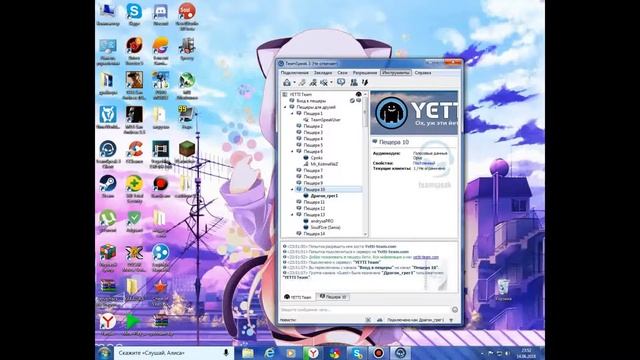This screenshot has height=360, width=640.
Task: Collapse the Пещера 10 channel
Action: pos(292,189)
